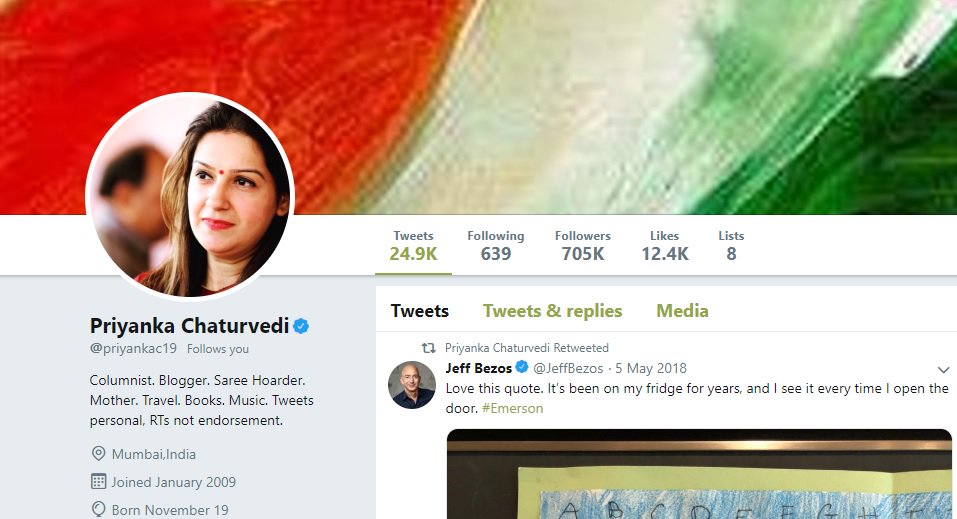Open the Following 639 list
The height and width of the screenshot is (519, 957).
(x=496, y=245)
